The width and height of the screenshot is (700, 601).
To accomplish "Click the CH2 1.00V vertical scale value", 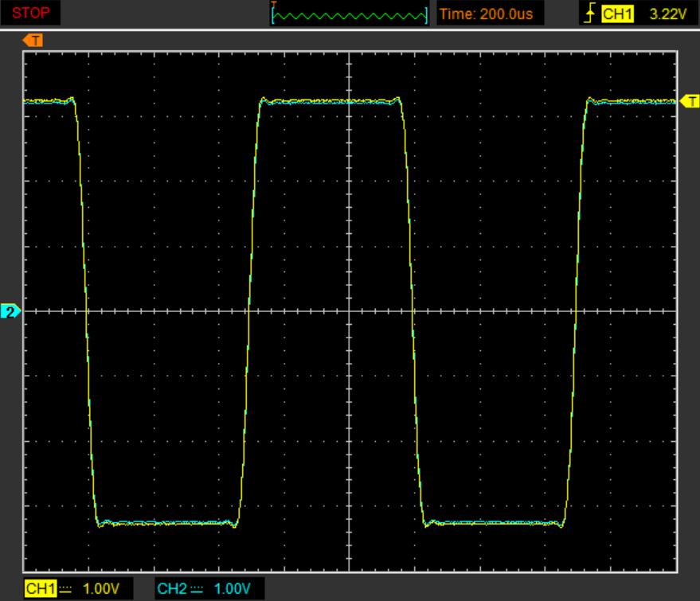I will (x=233, y=589).
